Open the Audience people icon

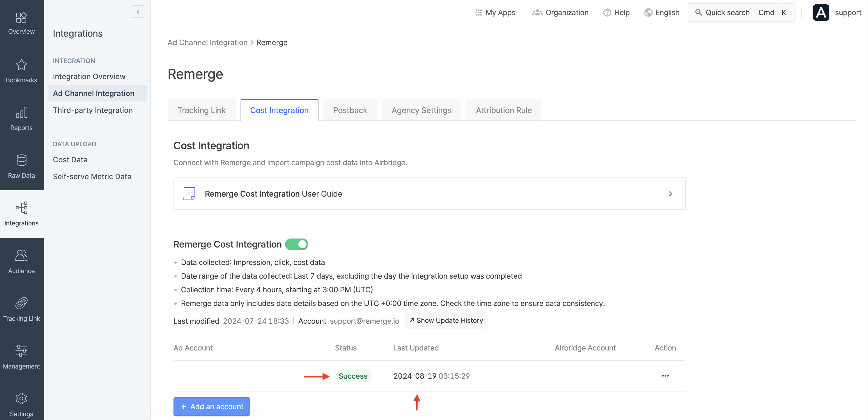point(21,256)
